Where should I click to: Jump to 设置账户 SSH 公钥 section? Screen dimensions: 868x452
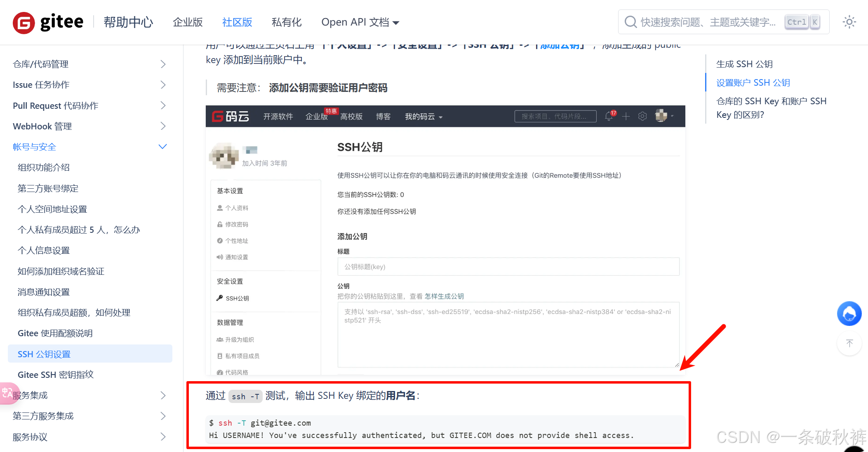(753, 82)
